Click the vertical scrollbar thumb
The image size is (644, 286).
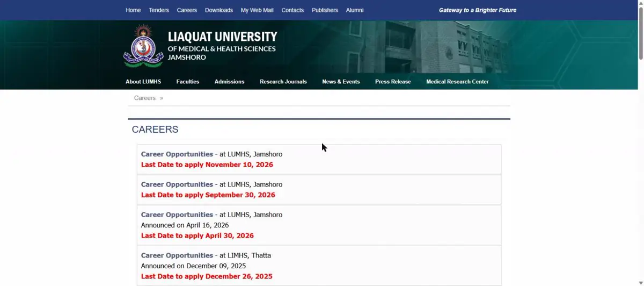(x=641, y=33)
